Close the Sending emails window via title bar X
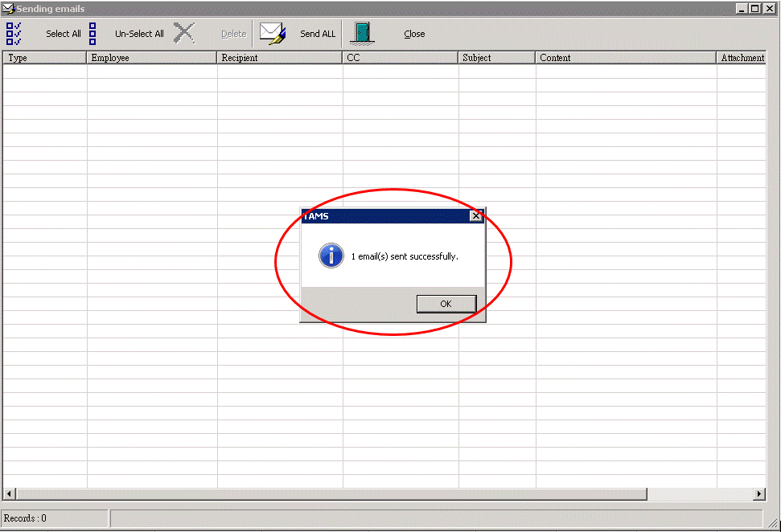The image size is (781, 532). click(770, 9)
